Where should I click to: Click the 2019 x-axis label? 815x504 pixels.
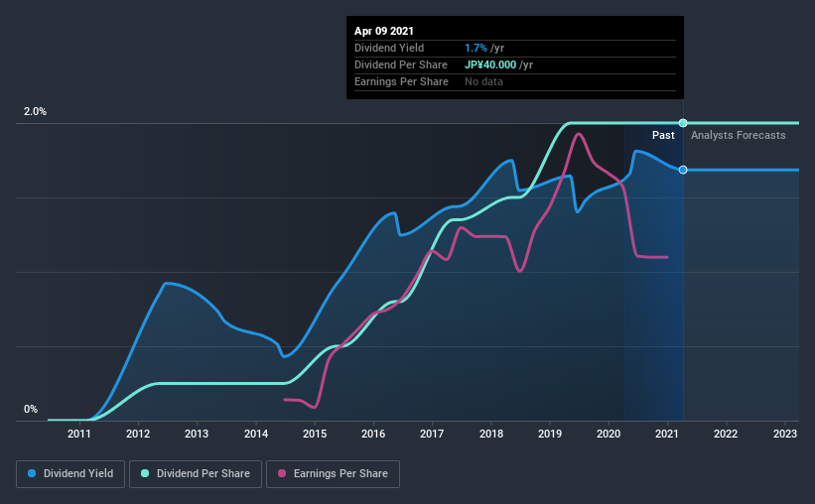549,434
